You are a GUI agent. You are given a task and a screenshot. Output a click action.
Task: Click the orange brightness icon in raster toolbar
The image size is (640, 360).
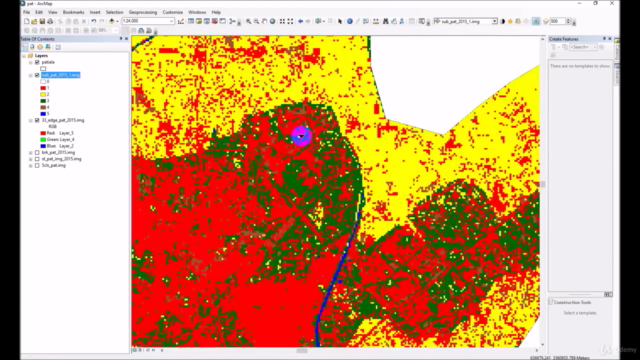[510, 21]
